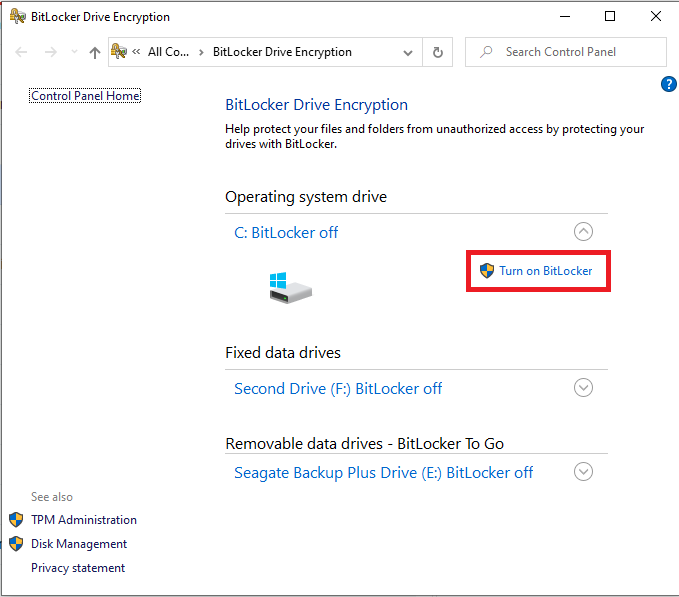Focus the Search Control Panel field
The image size is (679, 597).
(x=566, y=52)
